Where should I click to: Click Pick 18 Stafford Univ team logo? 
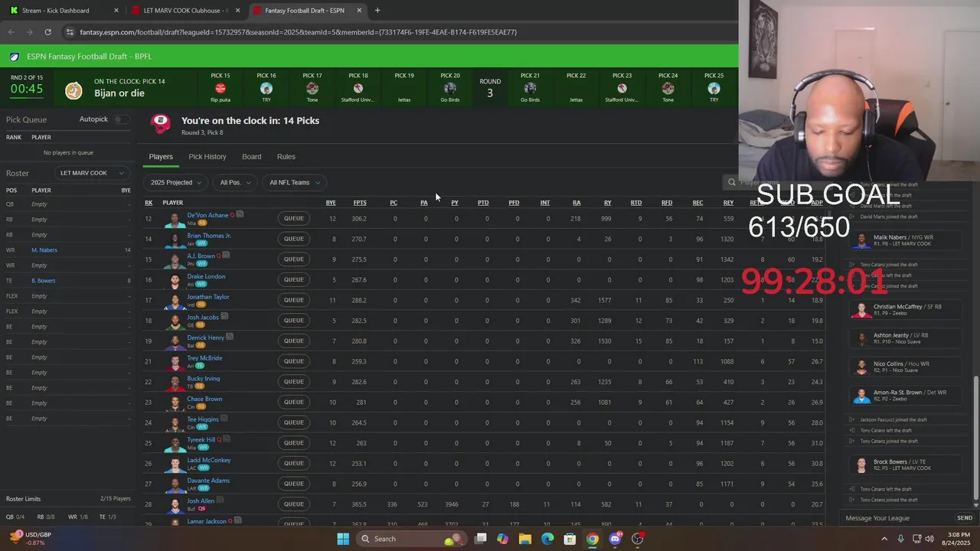pos(358,89)
